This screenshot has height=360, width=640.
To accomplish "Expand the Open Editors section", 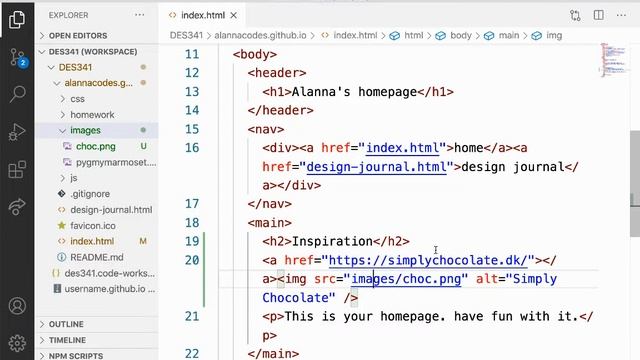I will tap(97, 36).
